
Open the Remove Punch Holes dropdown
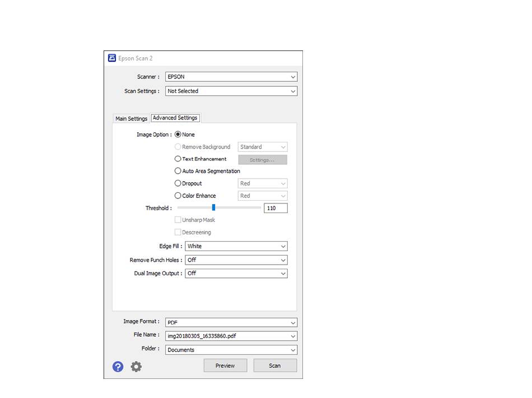coord(236,260)
